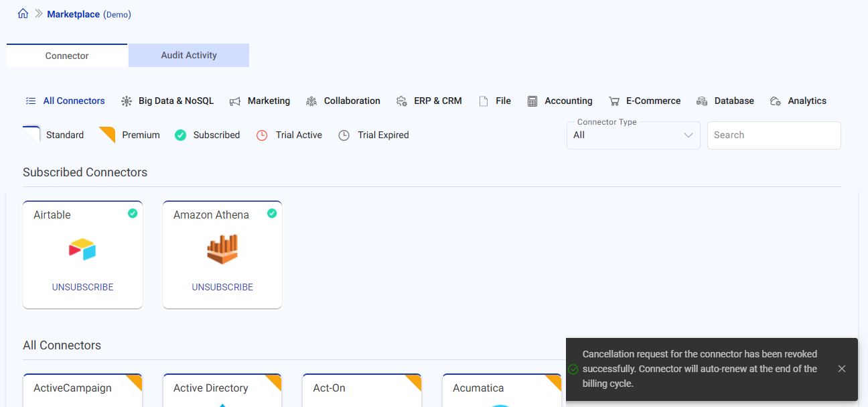
Task: Toggle the Trial Expired filter
Action: [x=374, y=135]
